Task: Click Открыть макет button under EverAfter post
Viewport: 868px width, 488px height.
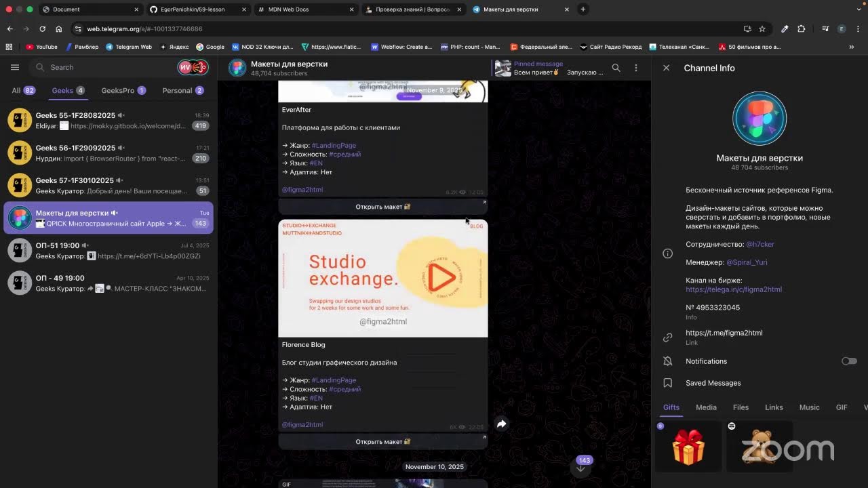Action: 383,207
